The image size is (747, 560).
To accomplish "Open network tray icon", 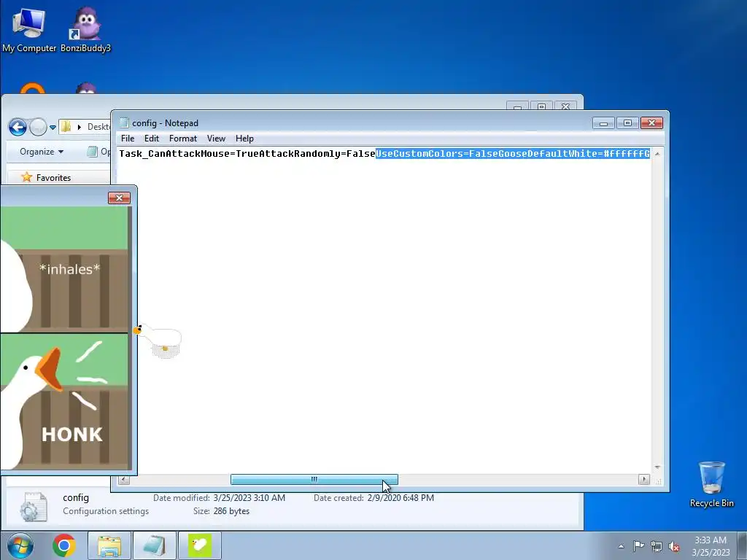I will click(657, 546).
